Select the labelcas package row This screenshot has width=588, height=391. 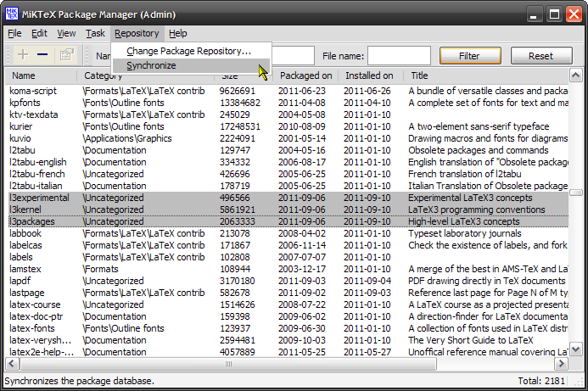(x=288, y=245)
